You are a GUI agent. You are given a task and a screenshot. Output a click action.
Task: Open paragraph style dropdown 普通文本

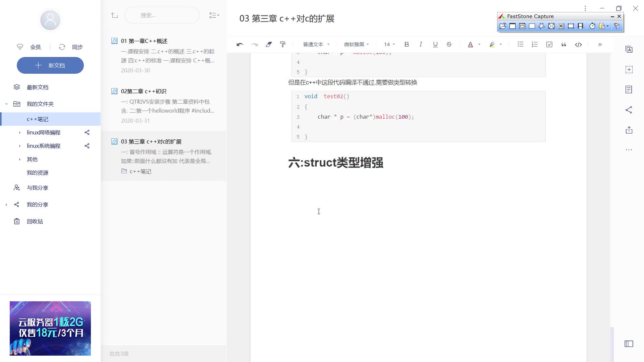click(x=316, y=44)
